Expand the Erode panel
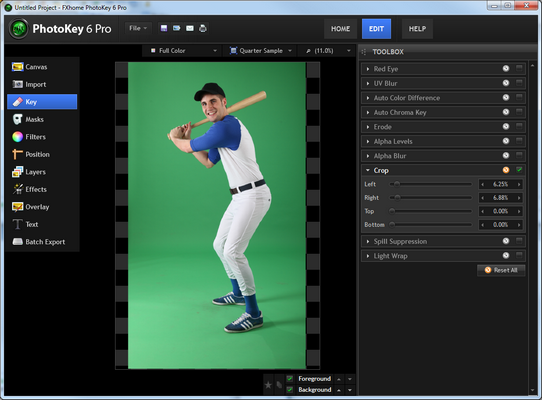 pos(368,127)
